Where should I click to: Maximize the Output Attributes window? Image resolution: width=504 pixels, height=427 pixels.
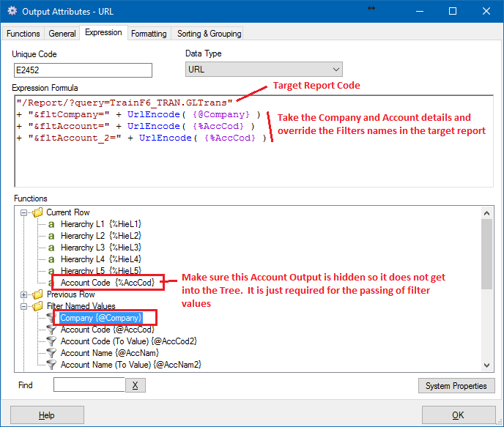click(x=453, y=11)
